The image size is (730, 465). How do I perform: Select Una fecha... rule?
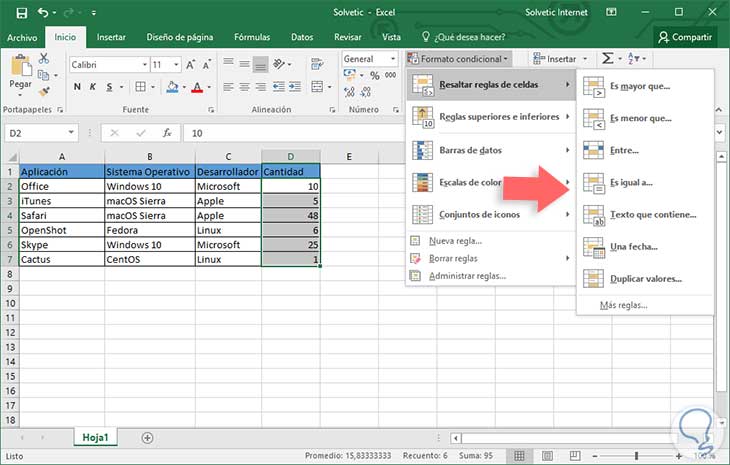[x=645, y=247]
